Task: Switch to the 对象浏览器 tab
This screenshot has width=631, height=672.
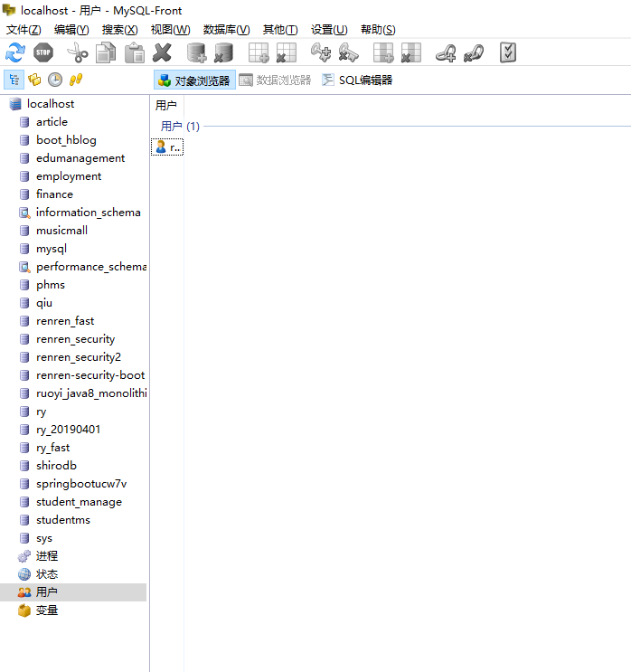Action: (x=194, y=80)
